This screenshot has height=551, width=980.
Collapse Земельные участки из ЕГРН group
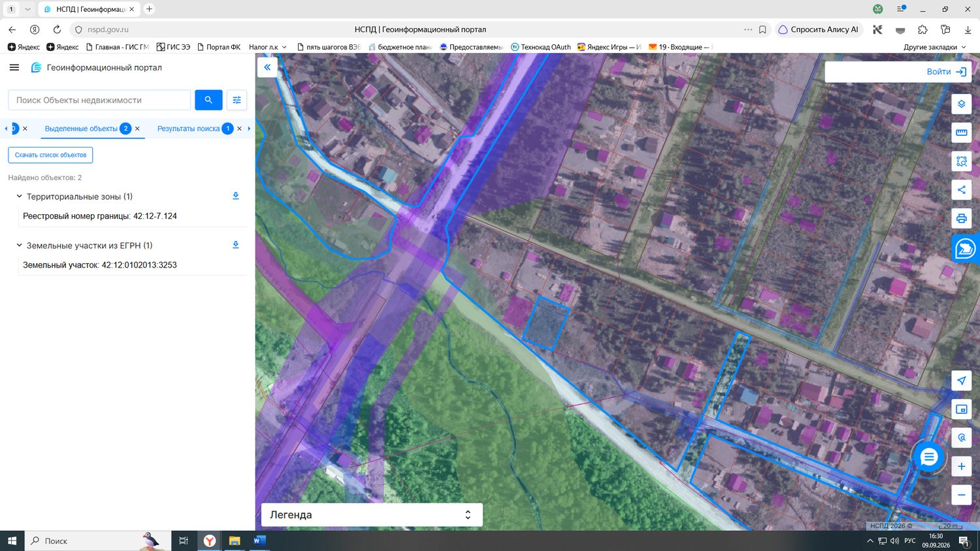click(19, 245)
